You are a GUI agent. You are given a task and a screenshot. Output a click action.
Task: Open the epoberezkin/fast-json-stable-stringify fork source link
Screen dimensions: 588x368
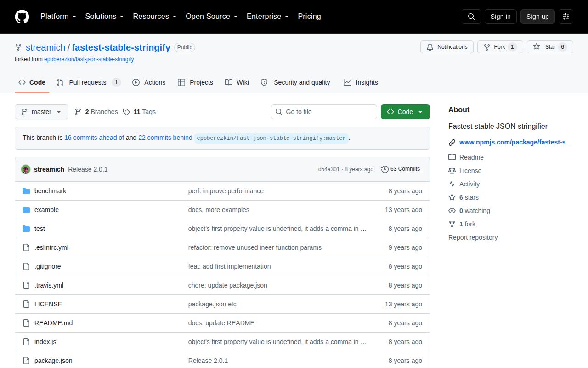click(x=89, y=59)
